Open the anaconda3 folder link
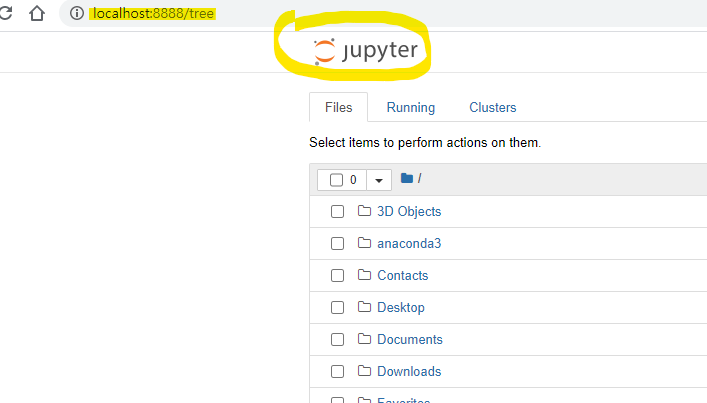Image resolution: width=707 pixels, height=403 pixels. point(409,243)
